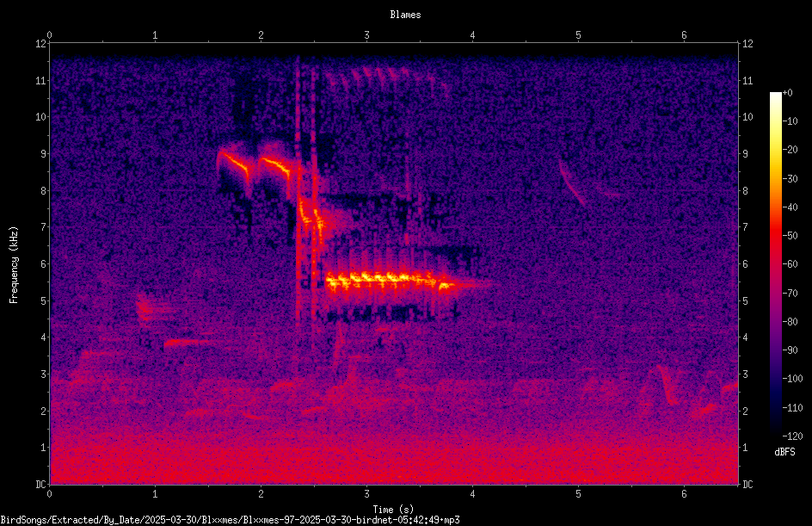
Task: Click the "-50" colorbar label
Action: 790,236
